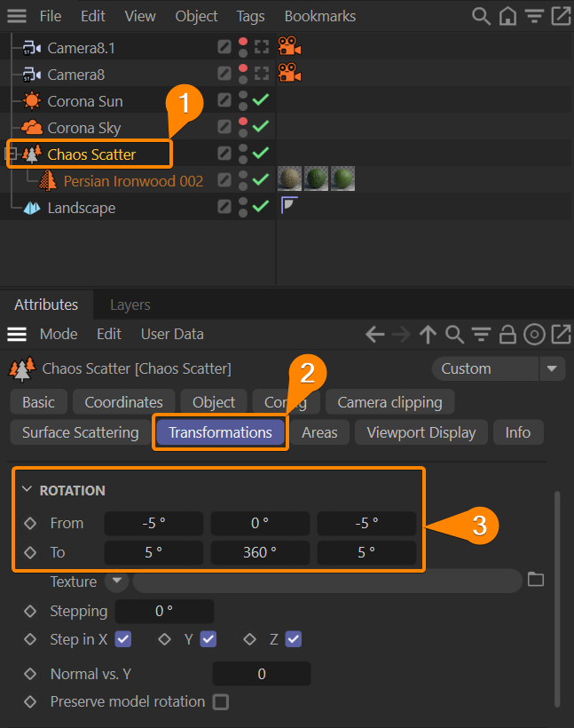This screenshot has width=574, height=728.
Task: Toggle the Step in Y checkbox
Action: (208, 639)
